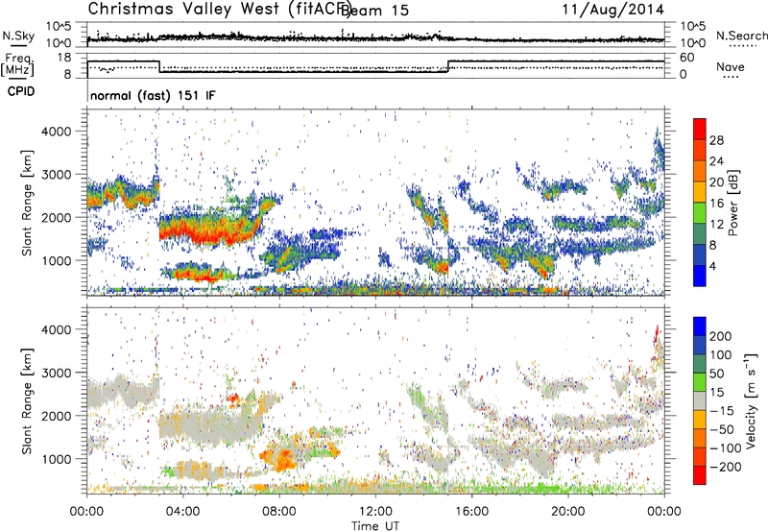Click the 'Freq. [MHz]' axis label
This screenshot has height=532, width=768.
[x=18, y=64]
